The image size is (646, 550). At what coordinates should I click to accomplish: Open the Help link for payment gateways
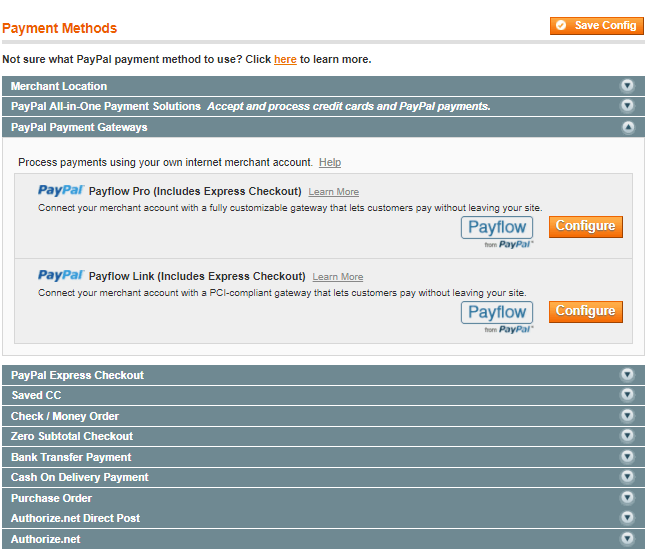(330, 162)
